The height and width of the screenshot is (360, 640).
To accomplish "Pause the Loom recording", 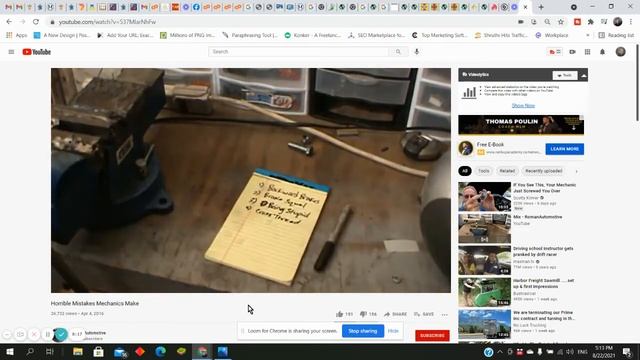I will 47,334.
